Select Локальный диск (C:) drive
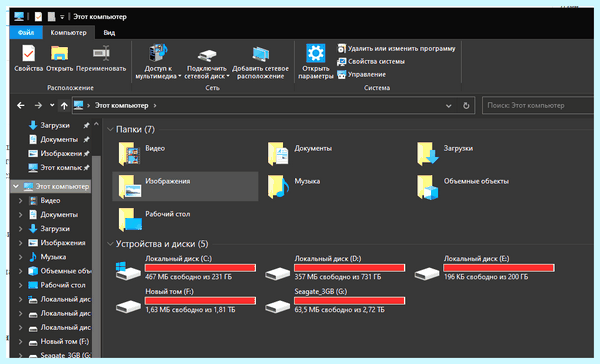Screen dimensions: 600x364 [x=185, y=268]
